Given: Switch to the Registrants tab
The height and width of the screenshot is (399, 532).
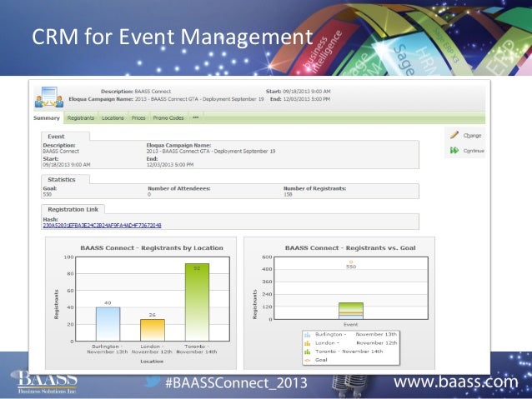Looking at the screenshot, I should 81,118.
